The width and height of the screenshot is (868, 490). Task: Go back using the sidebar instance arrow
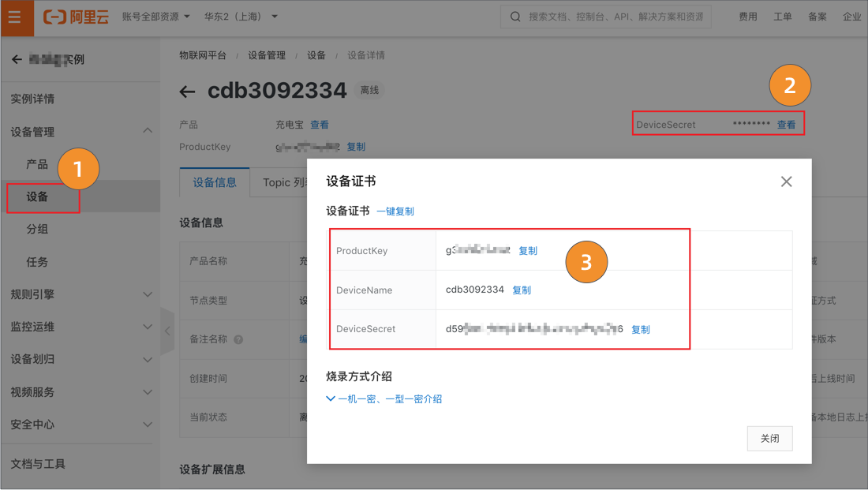click(17, 59)
